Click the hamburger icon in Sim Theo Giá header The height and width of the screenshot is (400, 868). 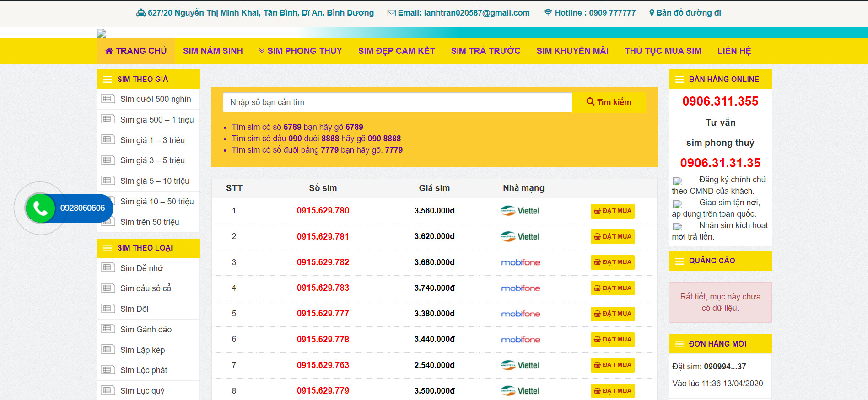pos(108,79)
